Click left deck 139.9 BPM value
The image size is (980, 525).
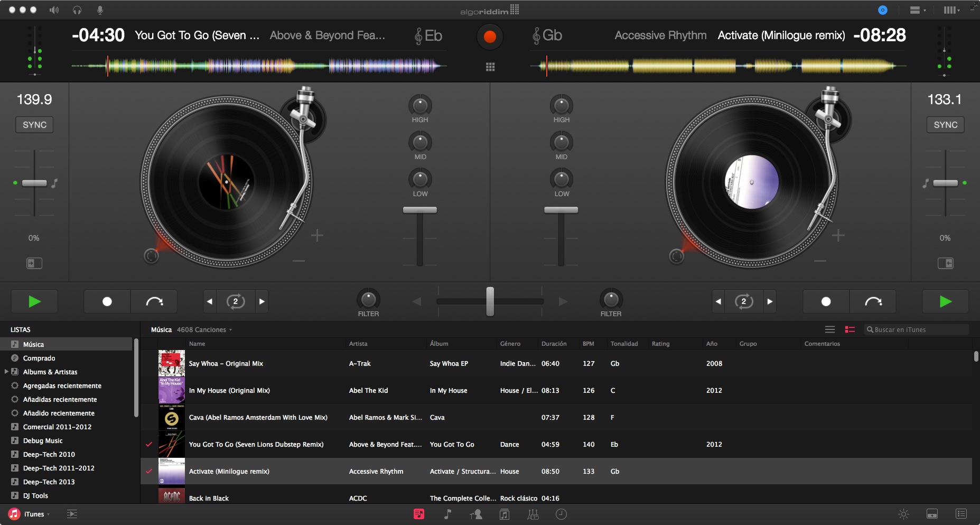(x=34, y=99)
